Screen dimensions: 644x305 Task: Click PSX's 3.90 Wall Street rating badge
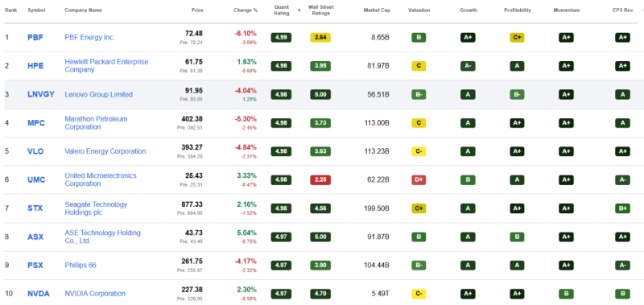tap(320, 266)
